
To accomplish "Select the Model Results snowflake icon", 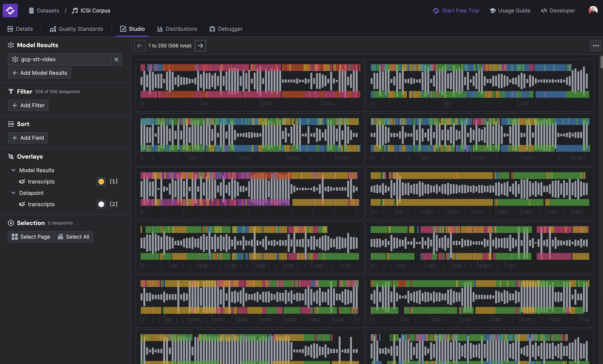I will tap(11, 45).
